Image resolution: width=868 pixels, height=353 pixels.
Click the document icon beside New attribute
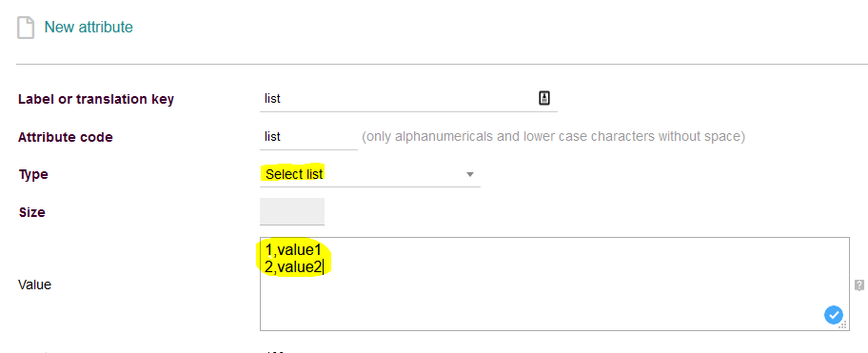coord(26,28)
